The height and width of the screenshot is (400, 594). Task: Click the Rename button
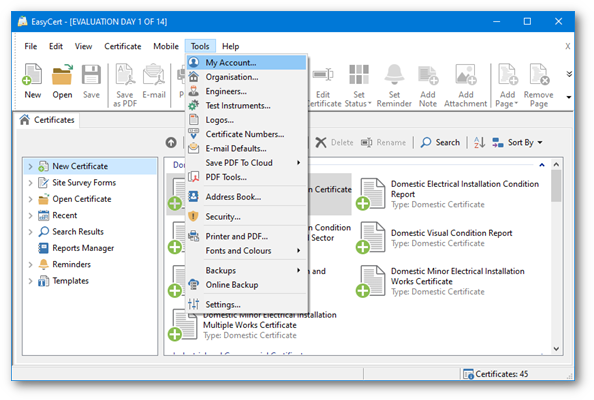coord(383,142)
